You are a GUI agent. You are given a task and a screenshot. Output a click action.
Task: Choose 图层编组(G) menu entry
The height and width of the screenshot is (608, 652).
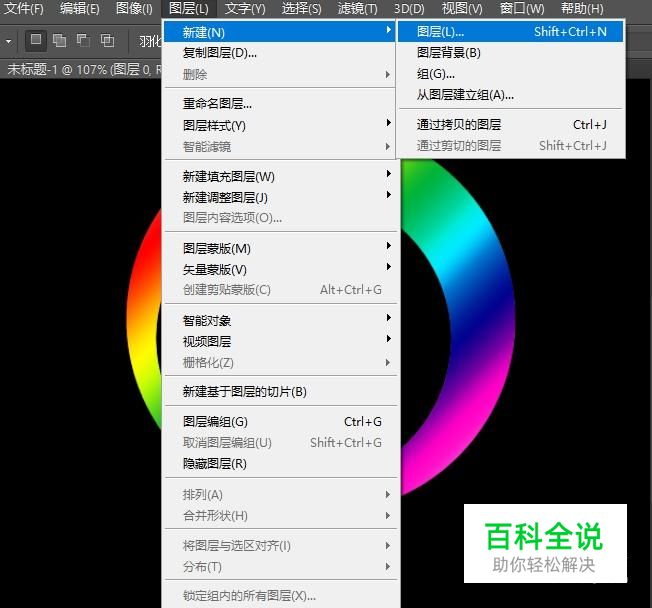279,422
